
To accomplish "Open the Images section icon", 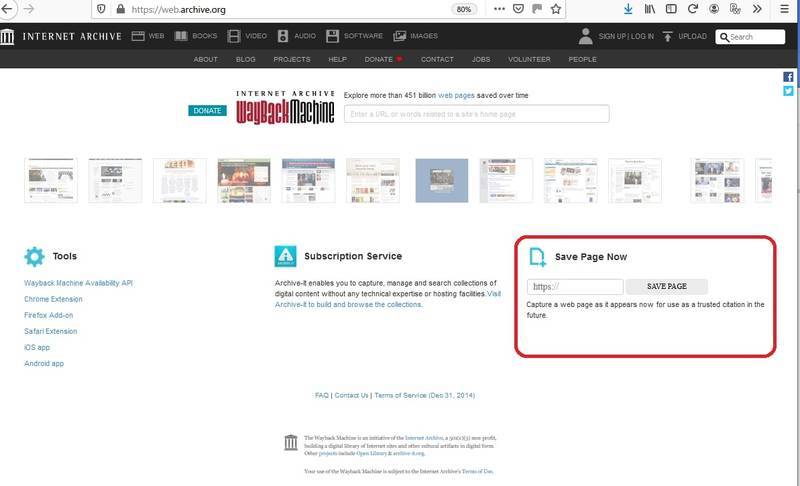I will (399, 36).
